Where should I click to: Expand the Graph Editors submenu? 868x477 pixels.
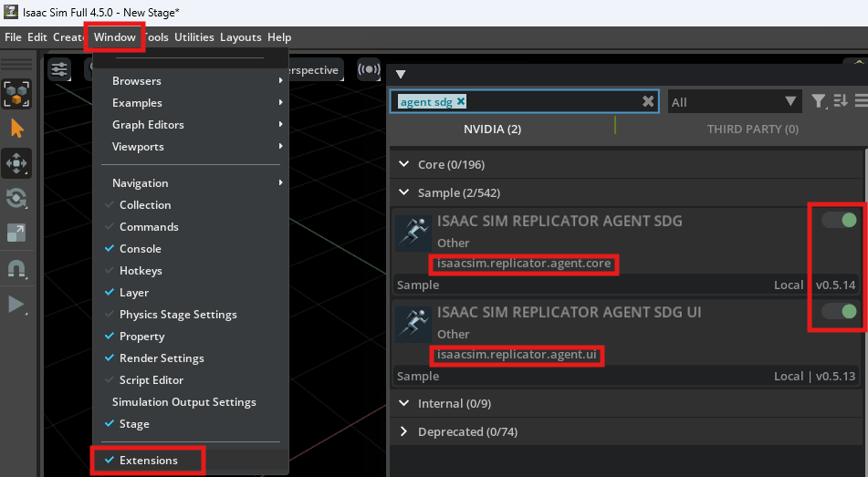[191, 125]
